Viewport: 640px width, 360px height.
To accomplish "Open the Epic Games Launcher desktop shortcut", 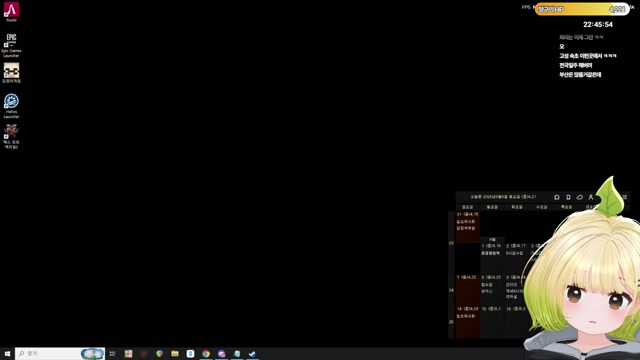I will tap(11, 45).
